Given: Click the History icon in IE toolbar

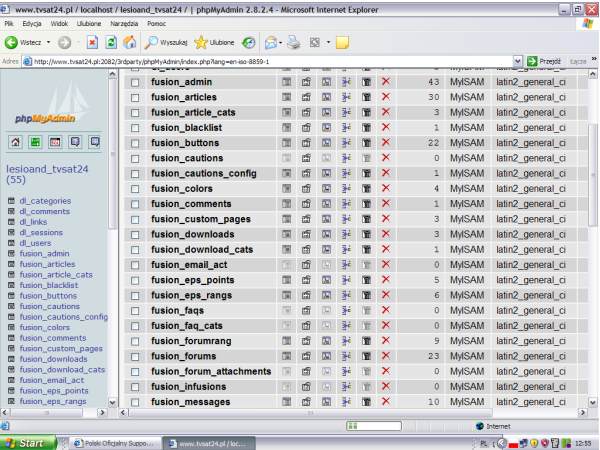Looking at the screenshot, I should [249, 42].
